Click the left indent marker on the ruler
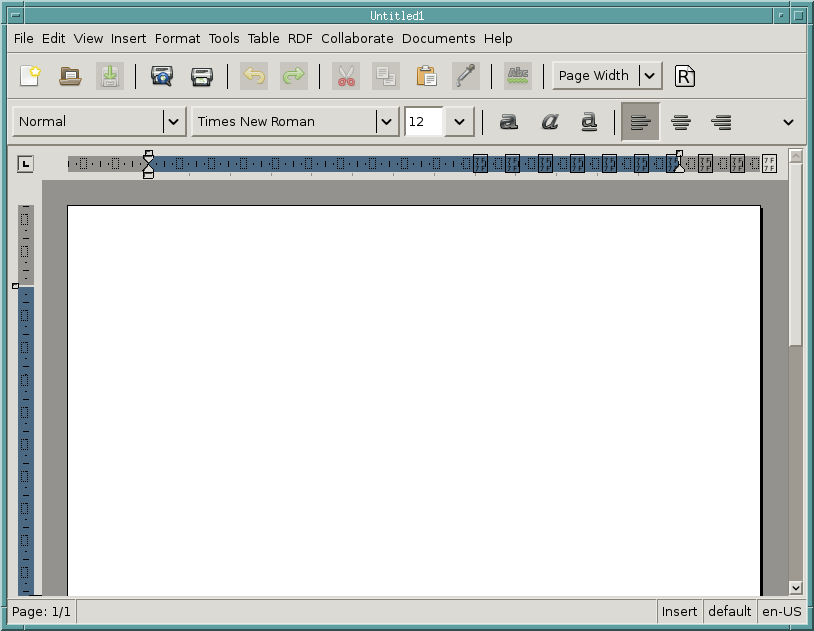The image size is (814, 631). (148, 172)
